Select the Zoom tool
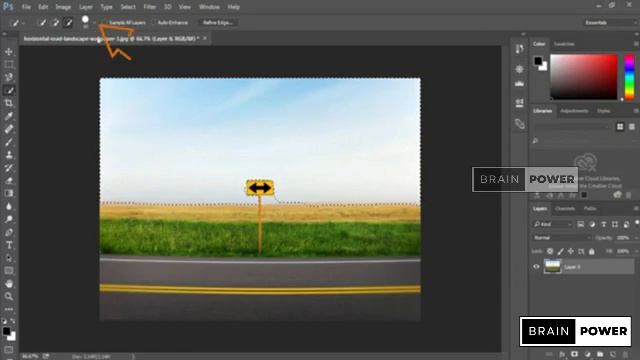The height and width of the screenshot is (360, 640). tap(9, 296)
